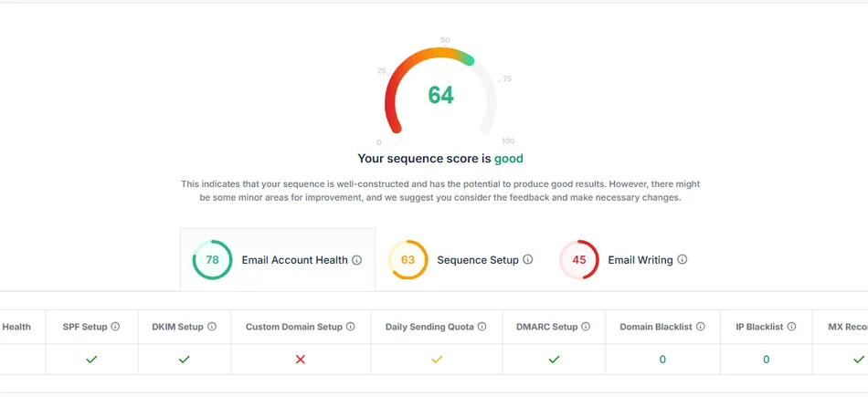
Task: Click the Custom Domain Setup column header
Action: [301, 327]
